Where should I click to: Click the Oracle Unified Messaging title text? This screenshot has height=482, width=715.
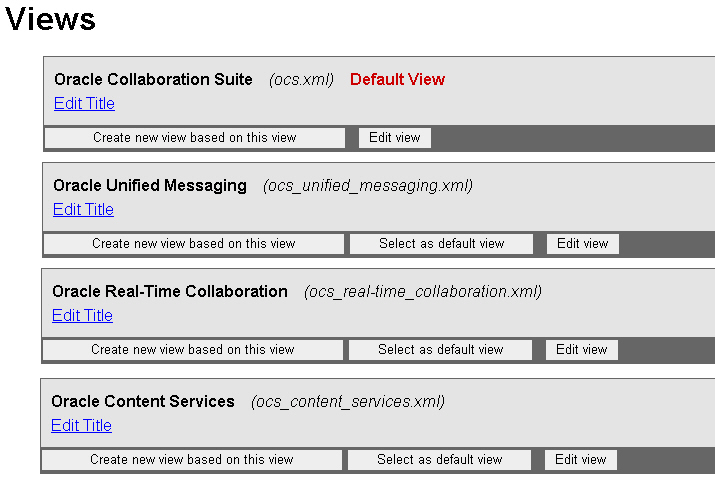[x=150, y=186]
